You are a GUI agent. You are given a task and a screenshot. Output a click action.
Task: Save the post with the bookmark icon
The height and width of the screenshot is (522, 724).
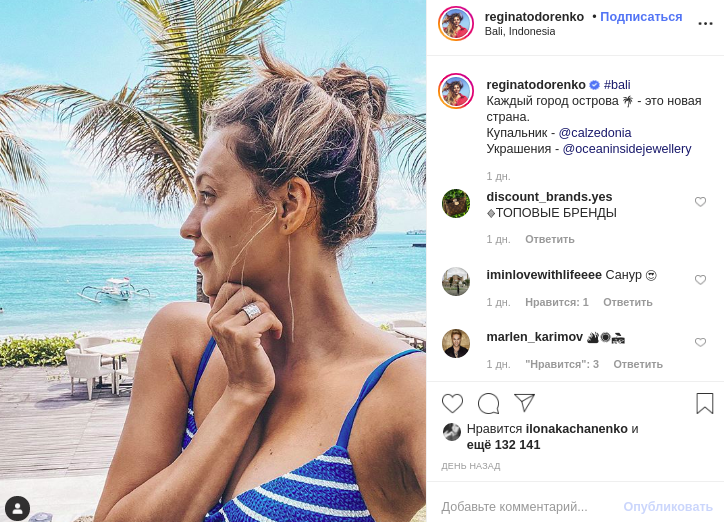pos(705,403)
